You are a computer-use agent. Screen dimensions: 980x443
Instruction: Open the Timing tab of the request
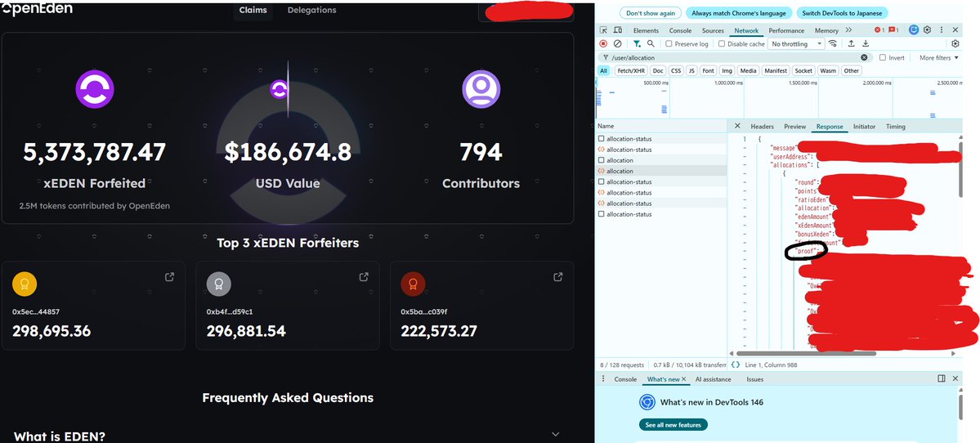pyautogui.click(x=896, y=127)
